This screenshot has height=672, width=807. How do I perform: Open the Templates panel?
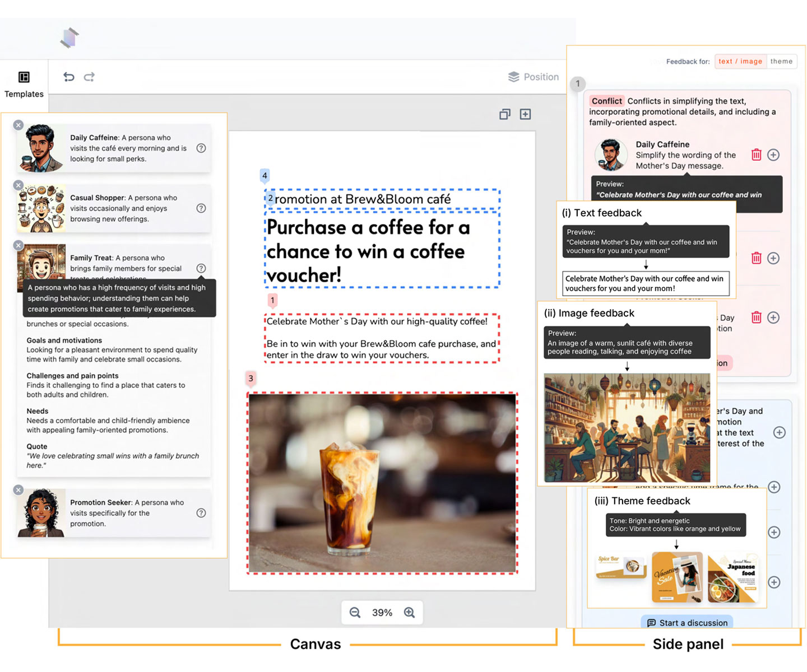[x=24, y=84]
